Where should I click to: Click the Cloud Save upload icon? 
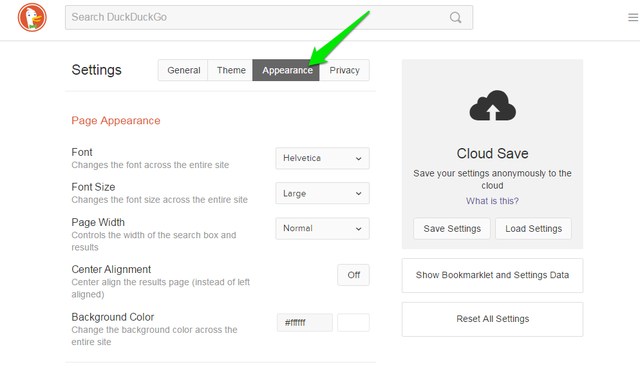(493, 105)
